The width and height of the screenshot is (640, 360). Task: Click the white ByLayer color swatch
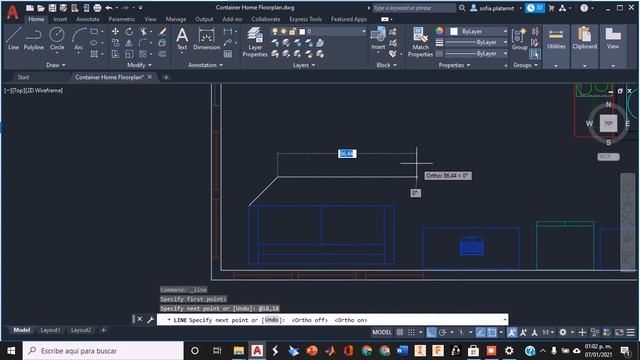point(454,31)
